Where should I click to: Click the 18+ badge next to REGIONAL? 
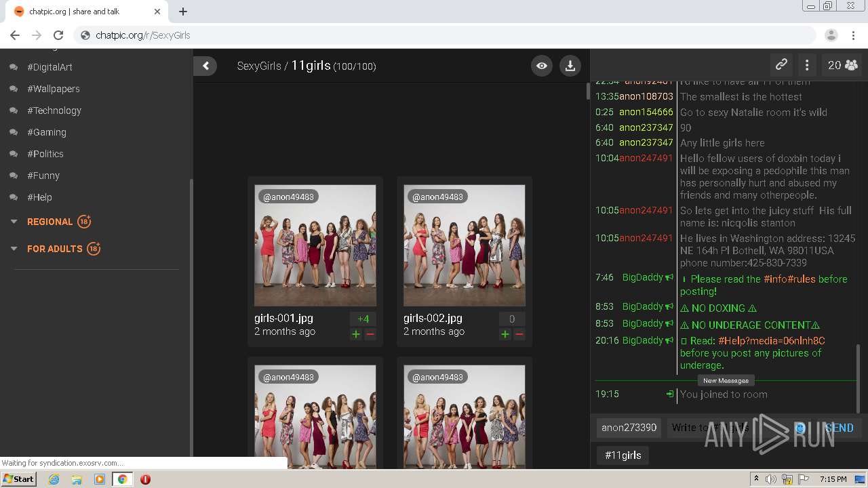point(84,222)
